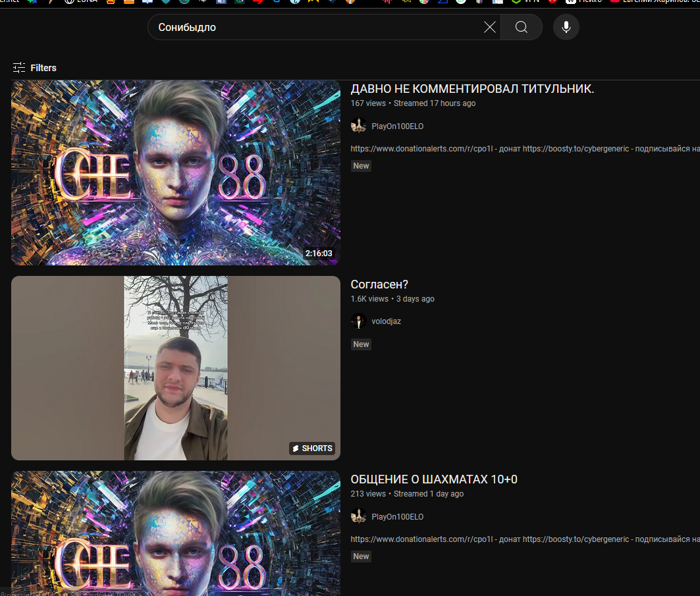Screen dimensions: 700x596
Task: Start voice search with the microphone icon
Action: click(566, 27)
